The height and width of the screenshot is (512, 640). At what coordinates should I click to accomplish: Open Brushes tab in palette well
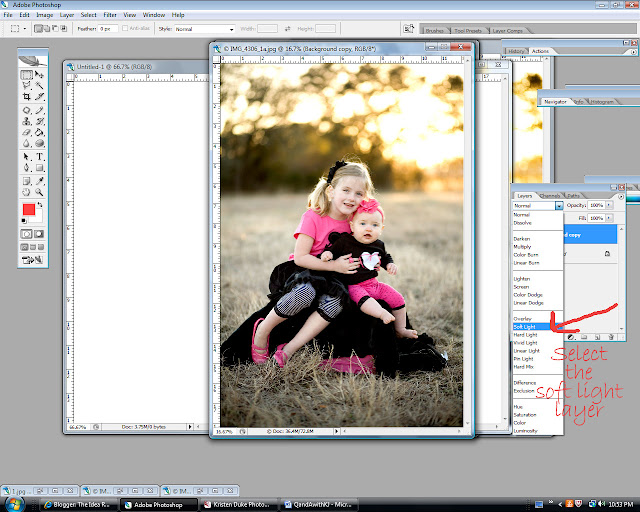[434, 31]
